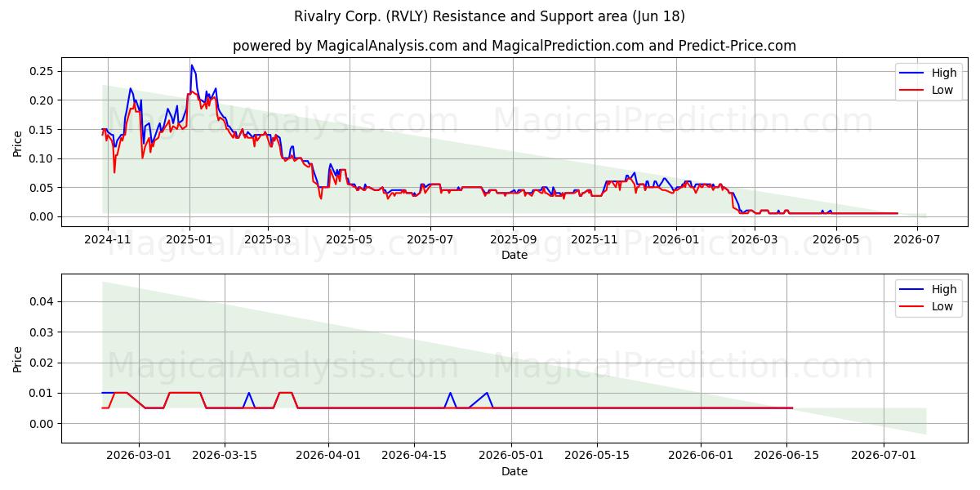This screenshot has height=490, width=980.
Task: Click the '0.03' y-axis tick of bottom chart
Action: point(42,332)
